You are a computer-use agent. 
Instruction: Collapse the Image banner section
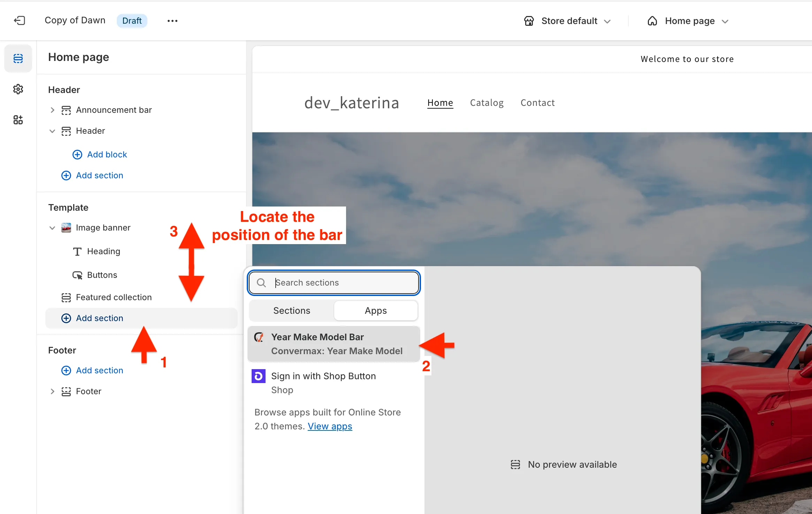pos(52,228)
